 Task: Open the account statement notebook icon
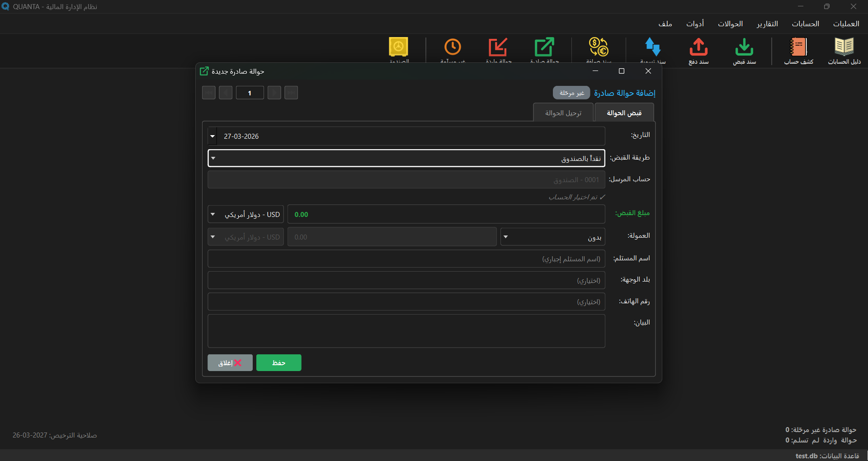(x=798, y=47)
